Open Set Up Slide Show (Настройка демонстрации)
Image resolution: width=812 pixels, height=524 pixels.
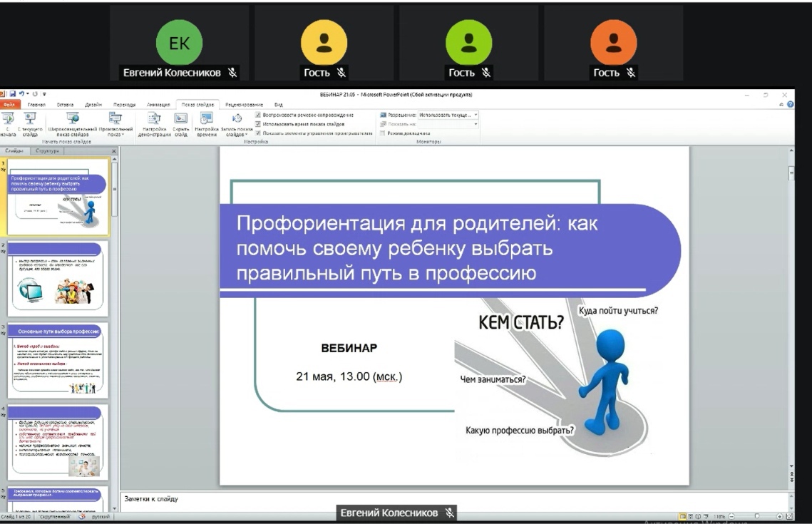point(154,124)
